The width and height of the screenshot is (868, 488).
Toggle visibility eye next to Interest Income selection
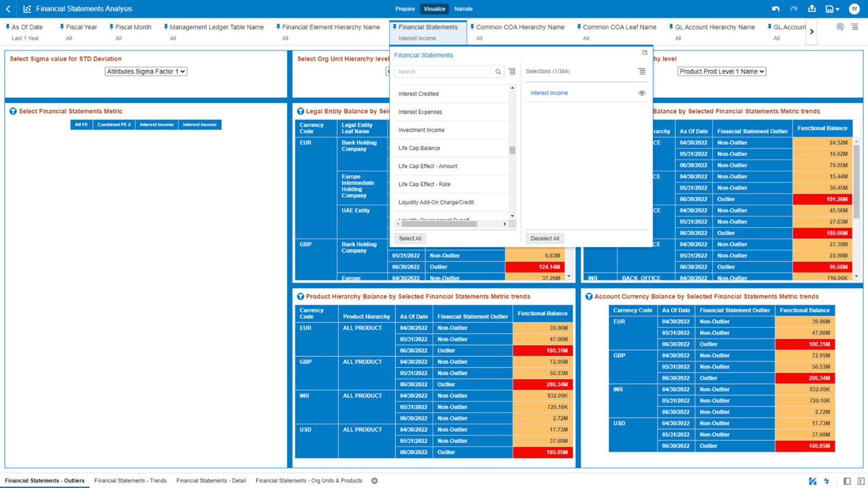pyautogui.click(x=642, y=93)
